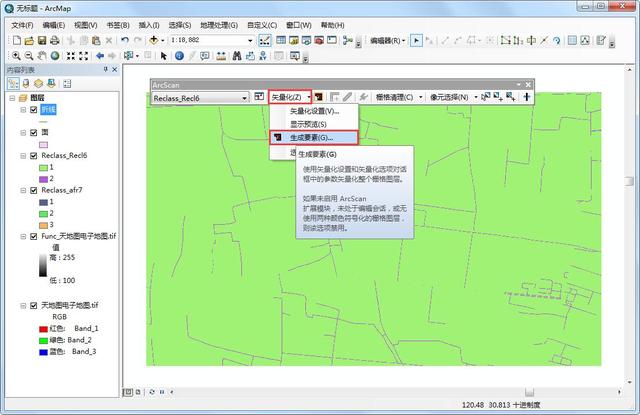This screenshot has height=415, width=640.
Task: Open the Table of Contents window icon
Action: [281, 40]
